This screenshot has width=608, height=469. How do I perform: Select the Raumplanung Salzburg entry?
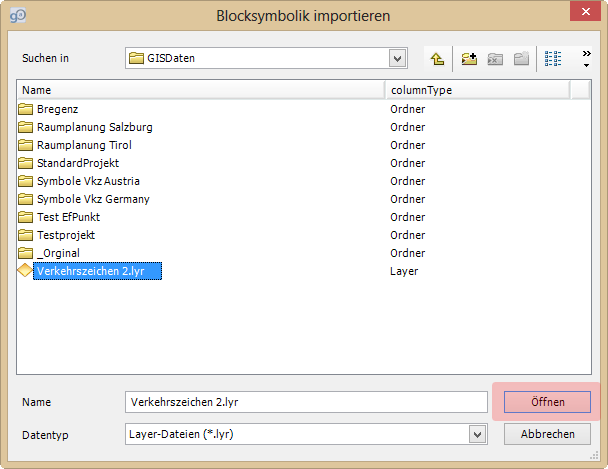click(95, 127)
